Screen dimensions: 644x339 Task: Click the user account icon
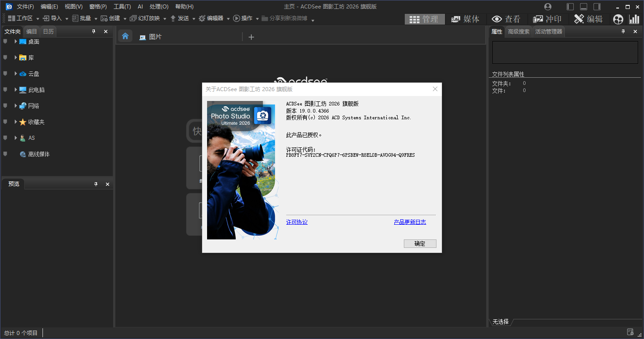click(548, 7)
